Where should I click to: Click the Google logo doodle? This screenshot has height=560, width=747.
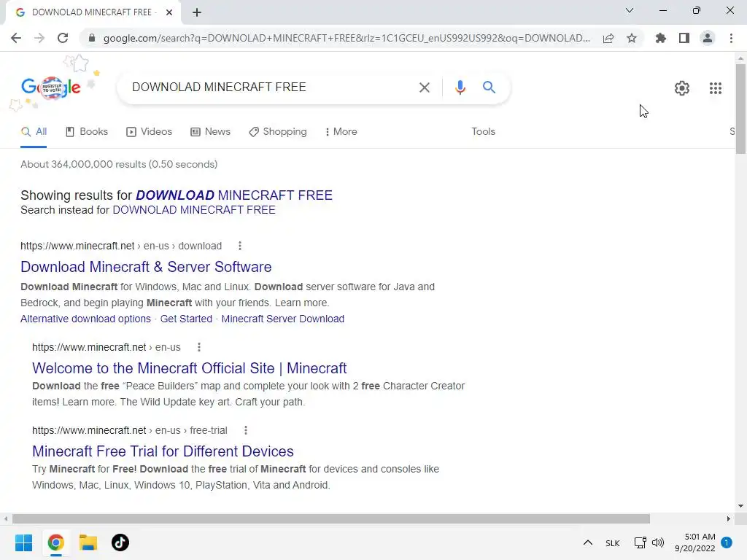(51, 87)
